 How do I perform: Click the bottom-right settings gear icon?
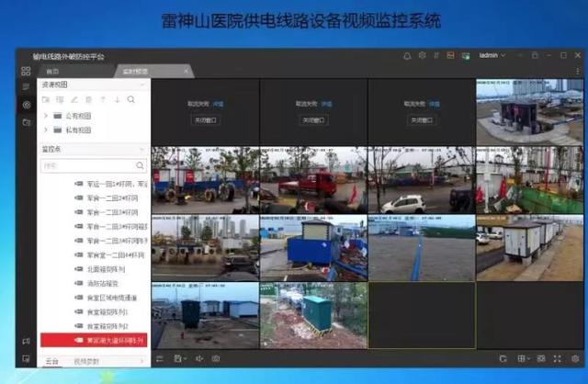575,359
